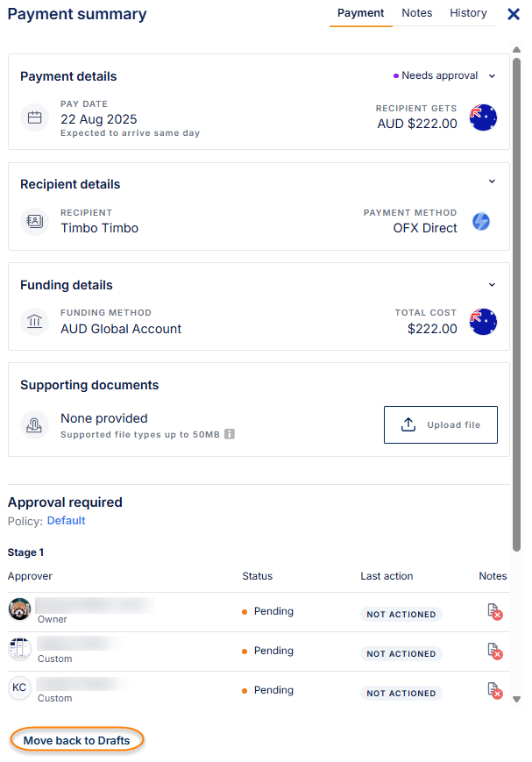This screenshot has width=532, height=762.
Task: Click the OFX Direct payment method globe icon
Action: coord(481,222)
